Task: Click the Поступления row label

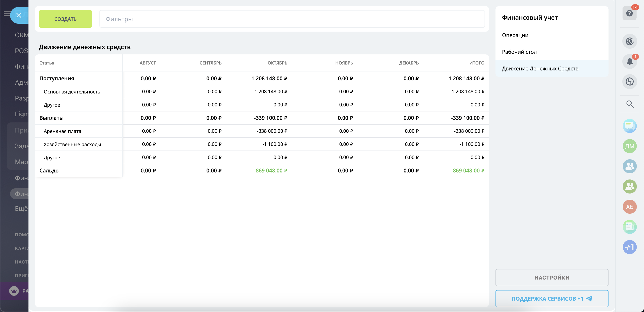Action: [x=57, y=78]
